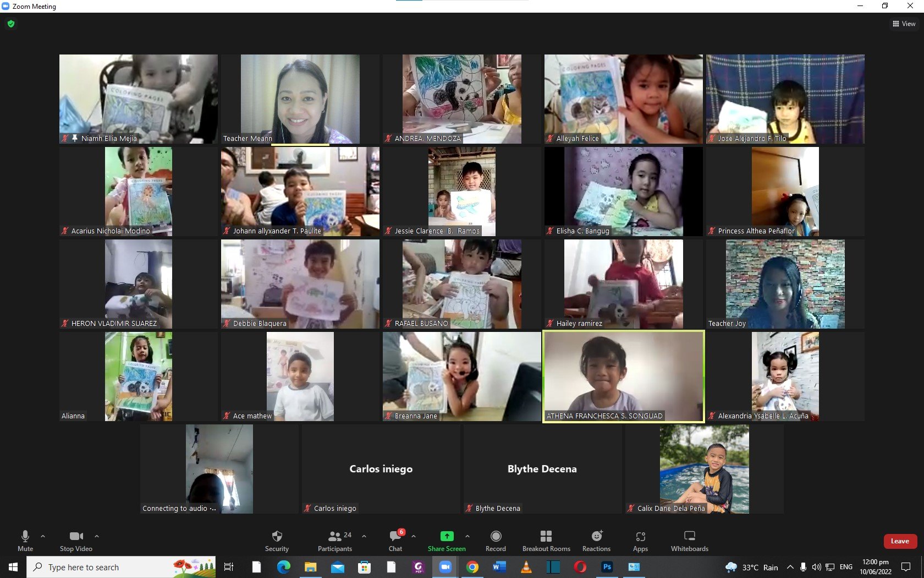Image resolution: width=924 pixels, height=578 pixels.
Task: Click Carlos iniego's video-off tile
Action: click(381, 469)
